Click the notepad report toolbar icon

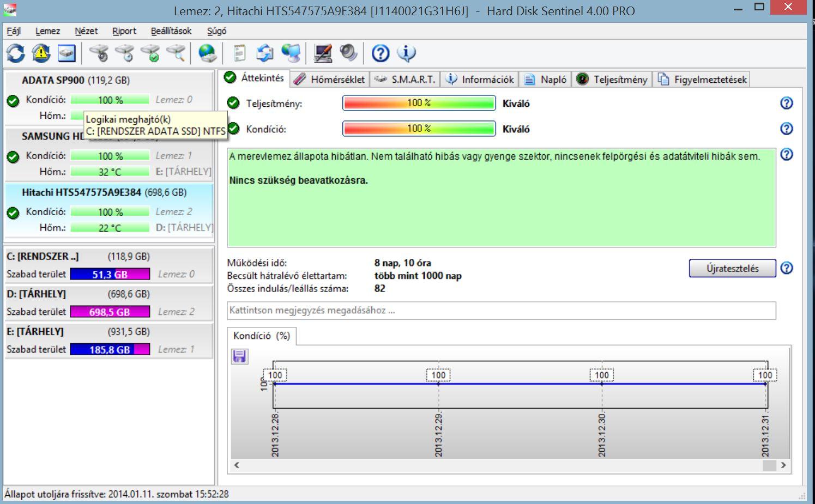coord(239,53)
